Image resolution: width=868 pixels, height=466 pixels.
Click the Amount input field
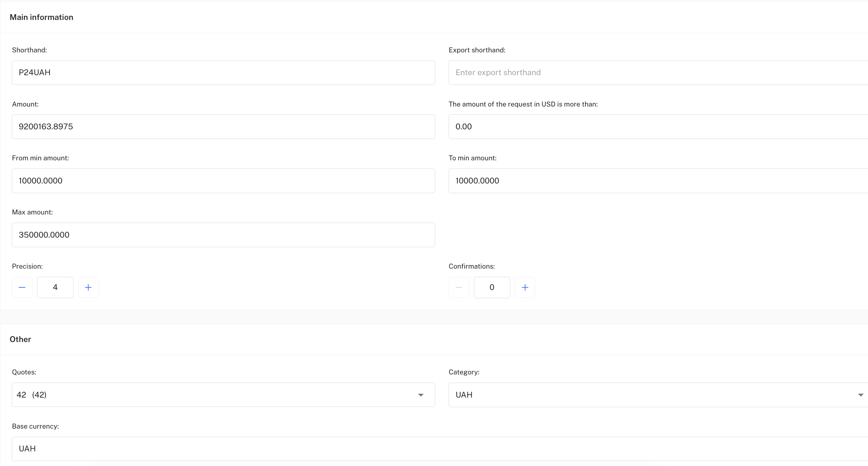(x=223, y=127)
